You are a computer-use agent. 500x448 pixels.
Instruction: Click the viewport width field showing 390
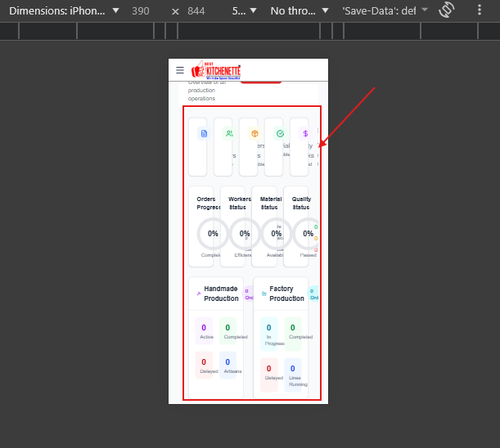[x=141, y=11]
